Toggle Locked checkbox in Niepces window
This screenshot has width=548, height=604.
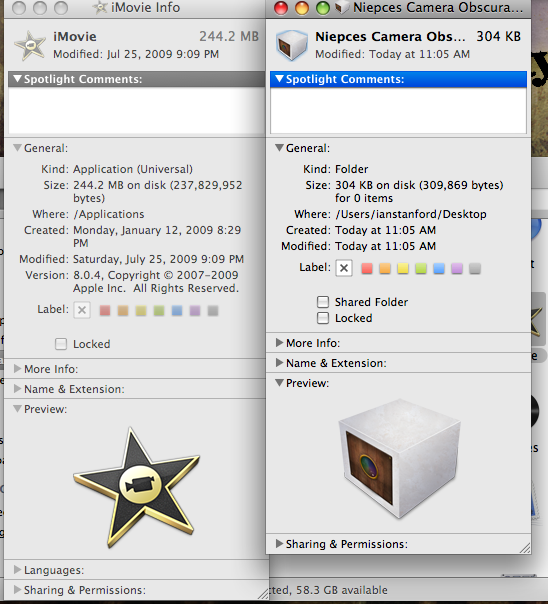pos(323,318)
